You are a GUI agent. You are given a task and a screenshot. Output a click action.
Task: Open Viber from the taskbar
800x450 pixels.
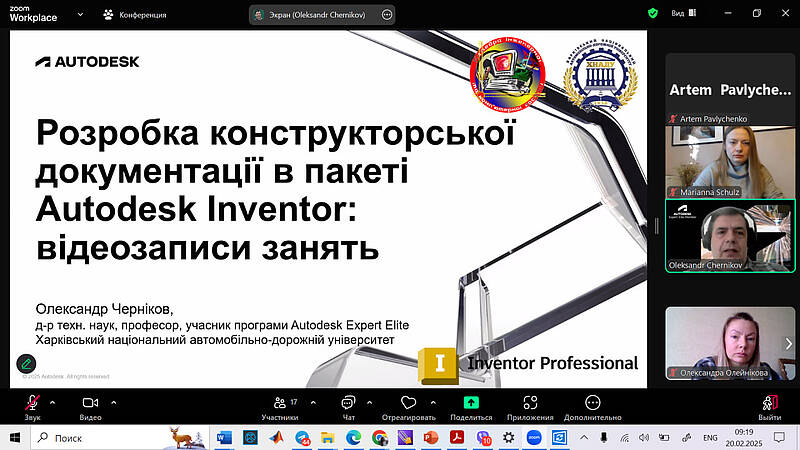click(483, 438)
